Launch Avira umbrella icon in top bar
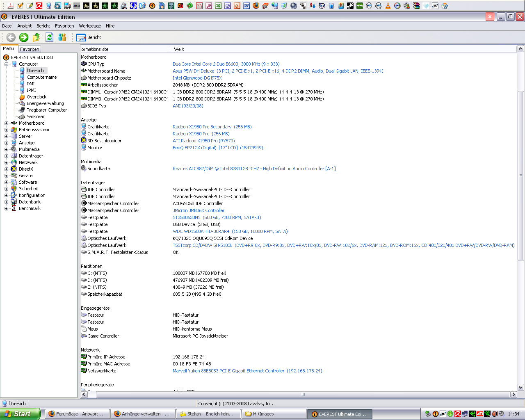 tap(39, 6)
